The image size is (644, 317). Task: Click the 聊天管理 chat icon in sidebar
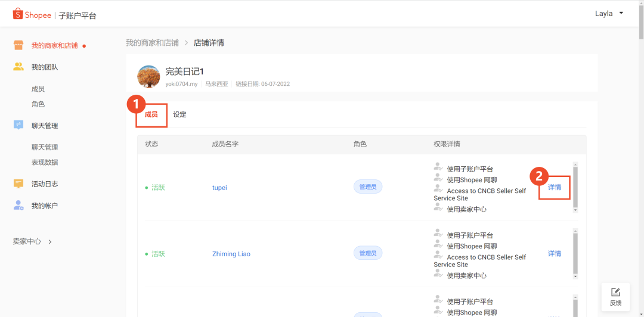pos(18,125)
